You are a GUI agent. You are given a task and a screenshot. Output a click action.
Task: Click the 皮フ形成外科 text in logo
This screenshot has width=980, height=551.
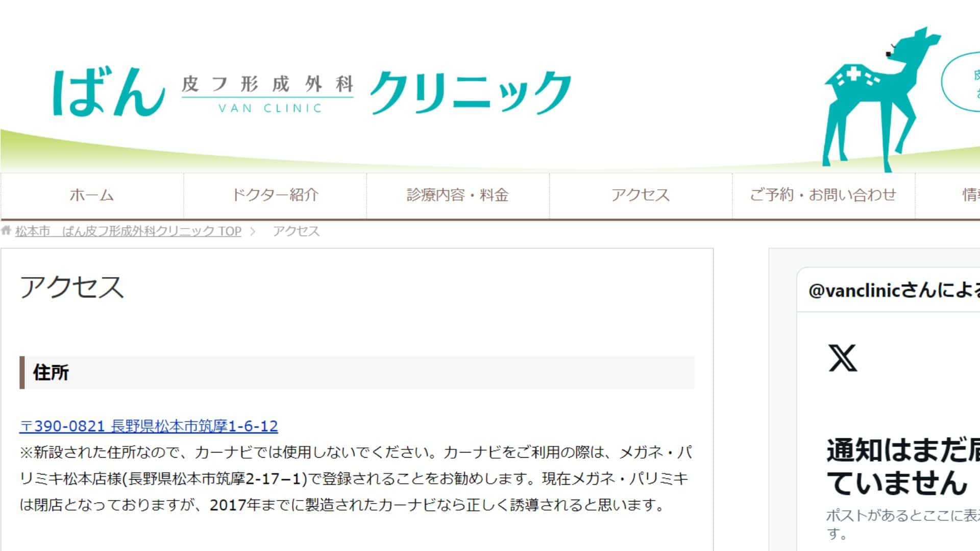pyautogui.click(x=267, y=84)
